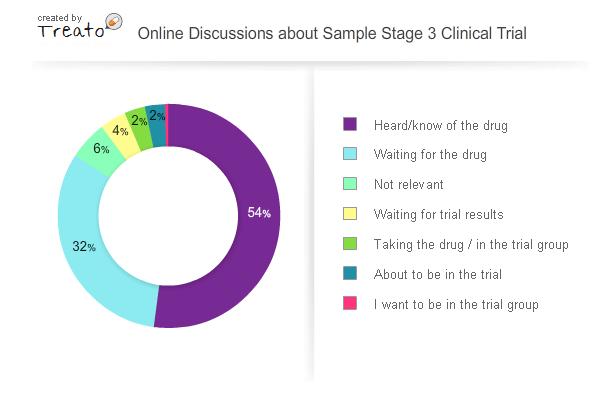Click the cyan 'Waiting for the drug' swatch
The image size is (602, 402).
pyautogui.click(x=350, y=155)
